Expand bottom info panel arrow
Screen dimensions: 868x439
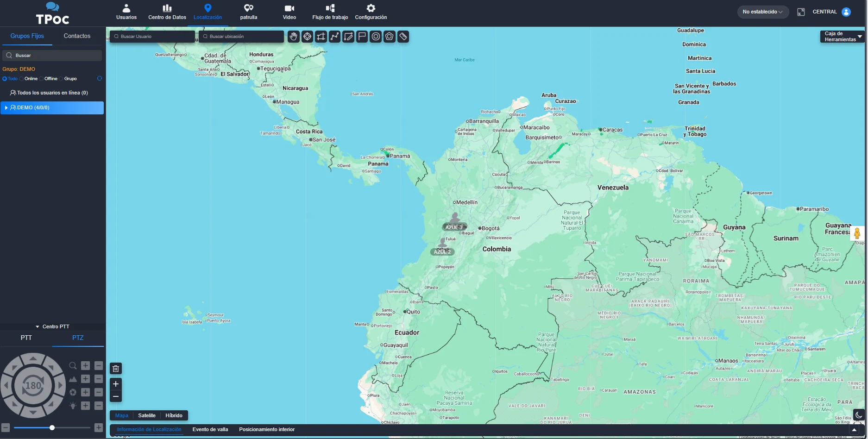point(855,430)
